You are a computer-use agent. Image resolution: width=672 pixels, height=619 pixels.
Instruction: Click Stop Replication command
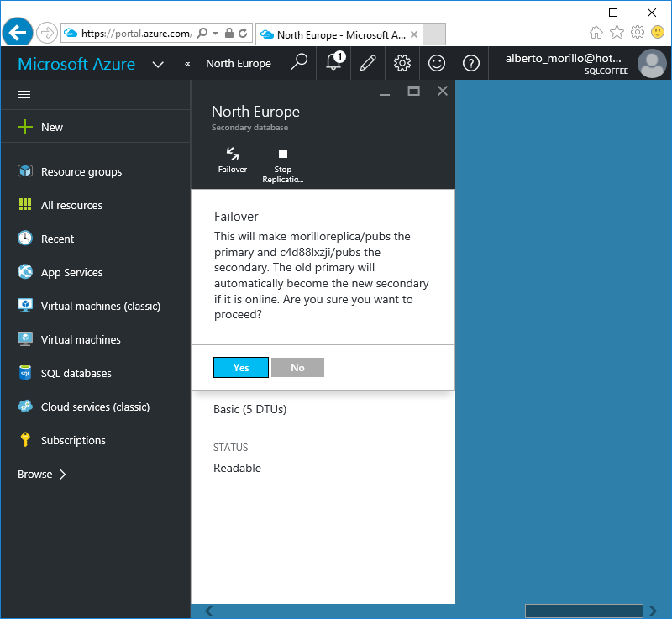pos(283,165)
